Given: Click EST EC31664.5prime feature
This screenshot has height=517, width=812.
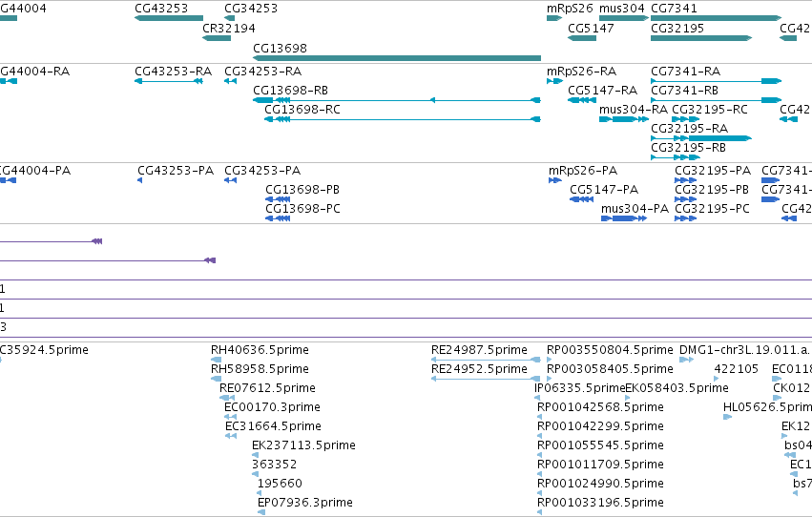Looking at the screenshot, I should 231,436.
